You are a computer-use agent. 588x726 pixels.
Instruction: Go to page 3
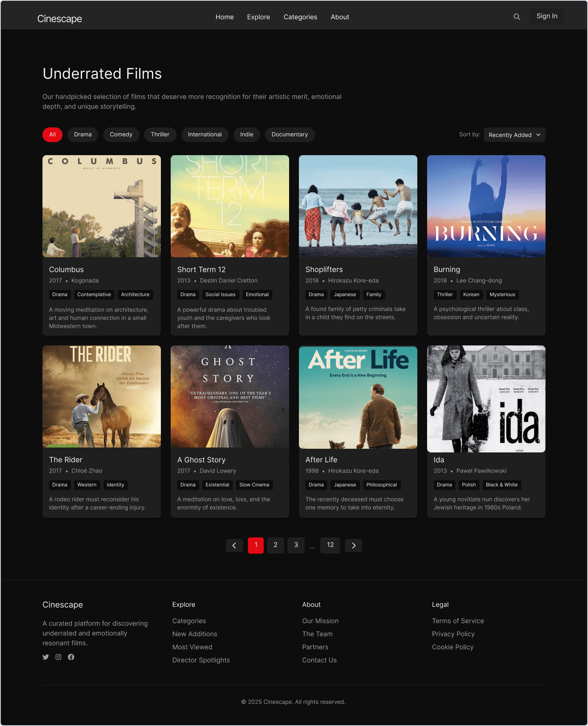296,546
